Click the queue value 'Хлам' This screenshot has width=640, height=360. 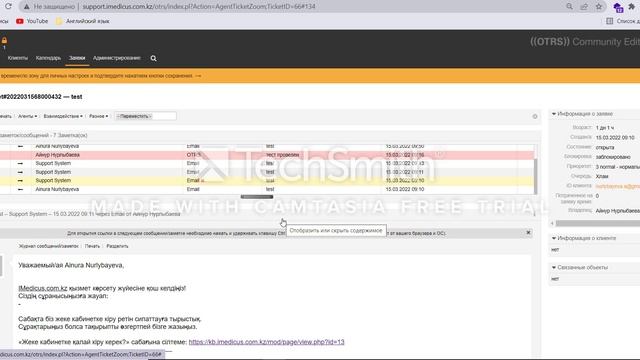pos(602,176)
